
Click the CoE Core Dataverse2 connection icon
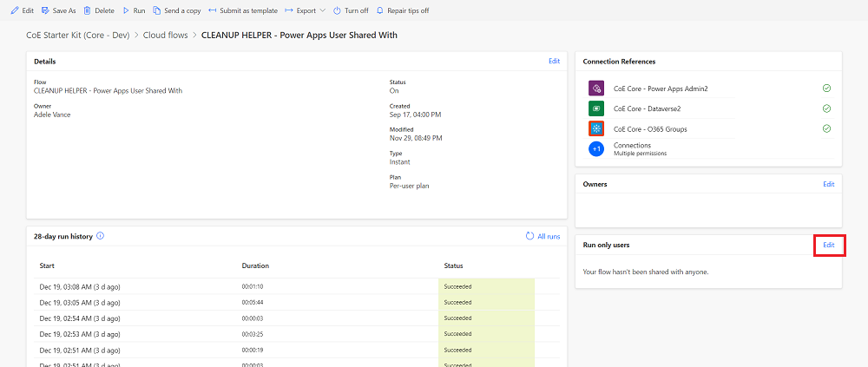595,108
